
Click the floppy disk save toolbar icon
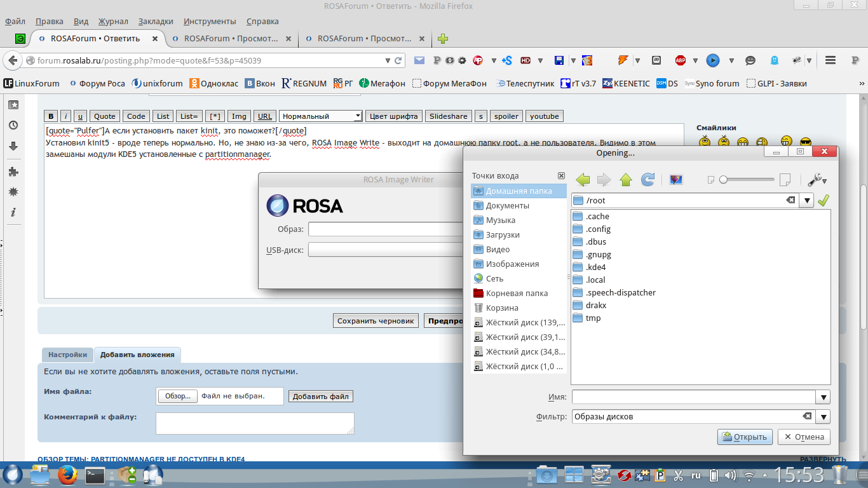pyautogui.click(x=559, y=60)
